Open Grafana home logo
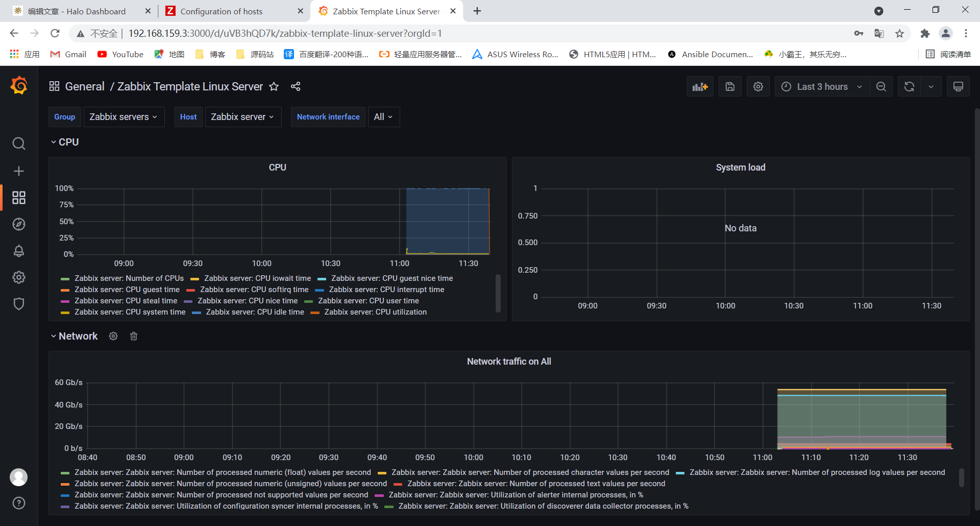980x526 pixels. (x=19, y=85)
